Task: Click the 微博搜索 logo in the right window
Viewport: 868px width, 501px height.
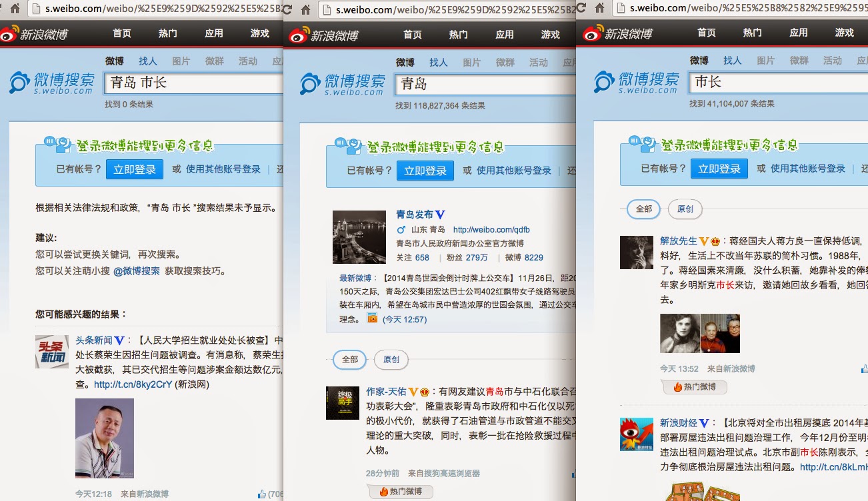Action: (x=637, y=83)
